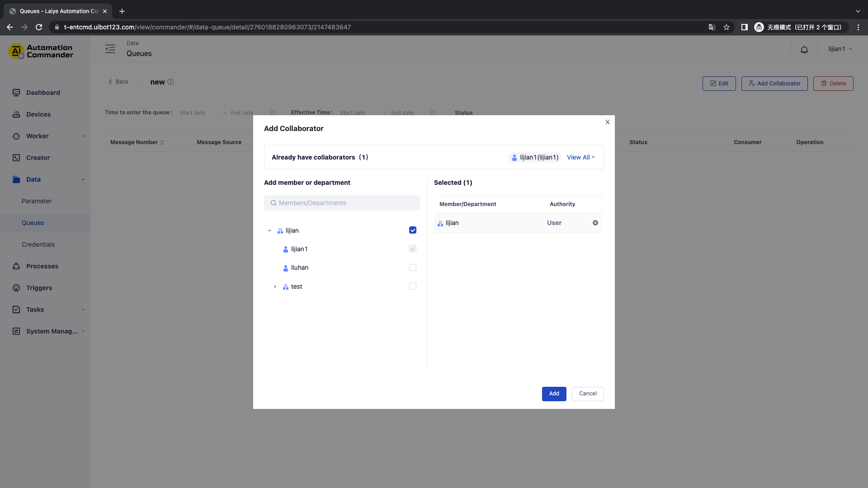Close the Queues browser tab
Image resolution: width=868 pixels, height=488 pixels.
105,11
